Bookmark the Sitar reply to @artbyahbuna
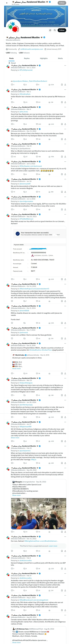This screenshot has height=644, width=72. 62,157
